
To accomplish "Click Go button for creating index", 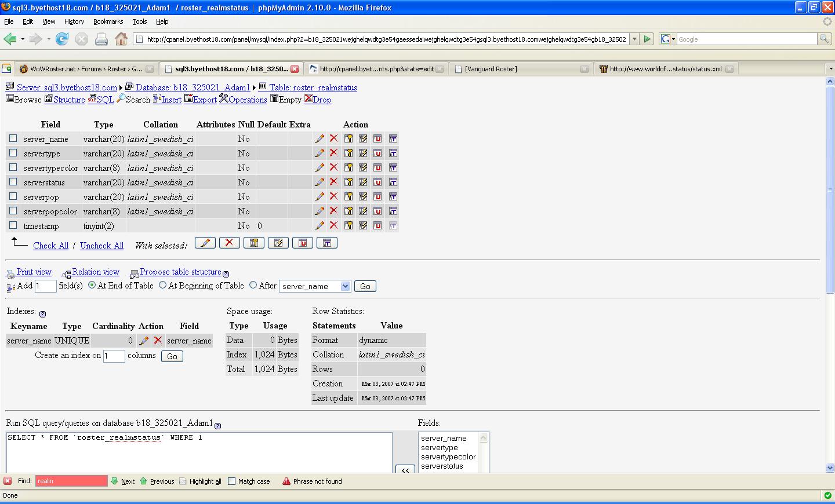I will [172, 356].
